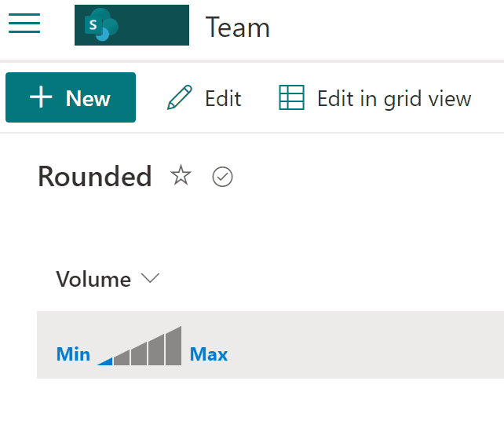This screenshot has width=504, height=425.
Task: Set volume to the tallest bar
Action: click(173, 346)
